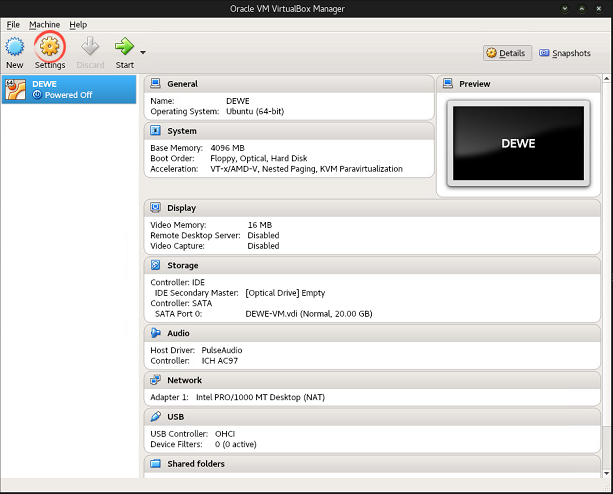Click the Network section icon
Viewport: 613px width, 494px height.
click(x=155, y=380)
